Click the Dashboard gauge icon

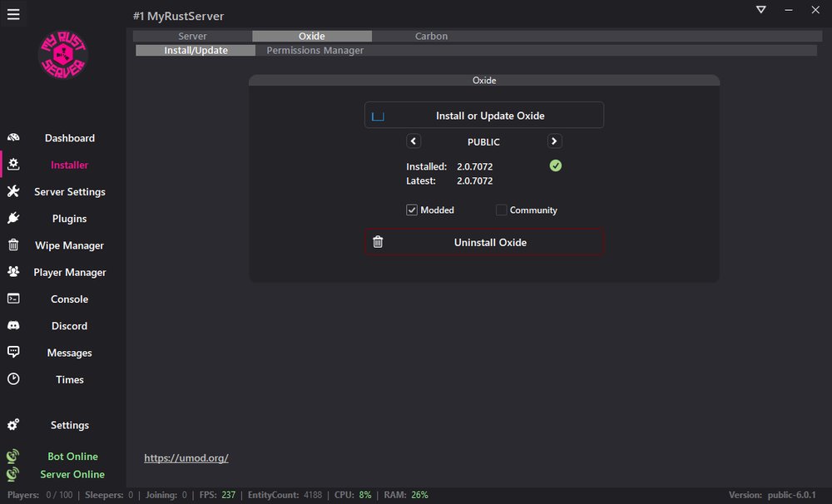click(x=13, y=137)
